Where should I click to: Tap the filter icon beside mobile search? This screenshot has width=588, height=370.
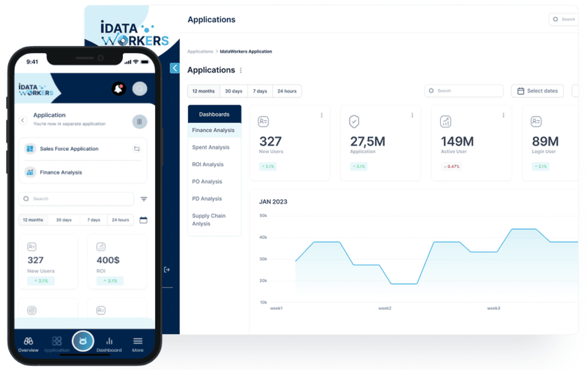tap(144, 199)
